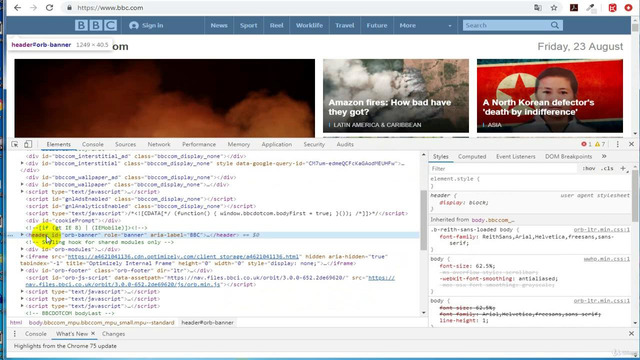Expand the div orb-footer node

point(22,270)
